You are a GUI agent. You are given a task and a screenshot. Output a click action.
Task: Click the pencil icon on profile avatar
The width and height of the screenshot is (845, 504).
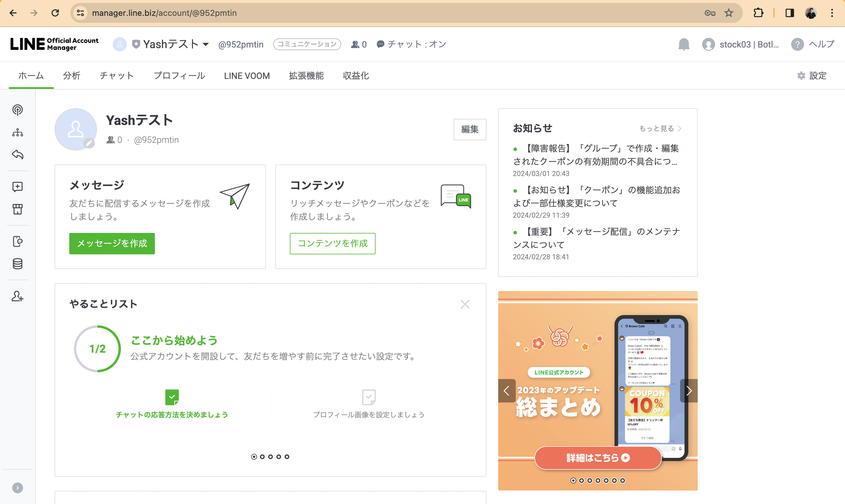(89, 143)
